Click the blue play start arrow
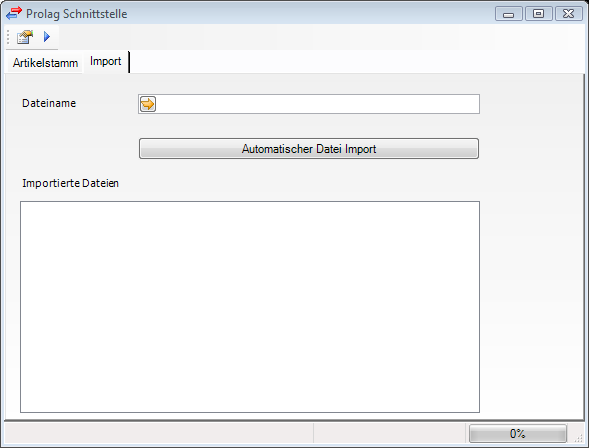 point(47,36)
